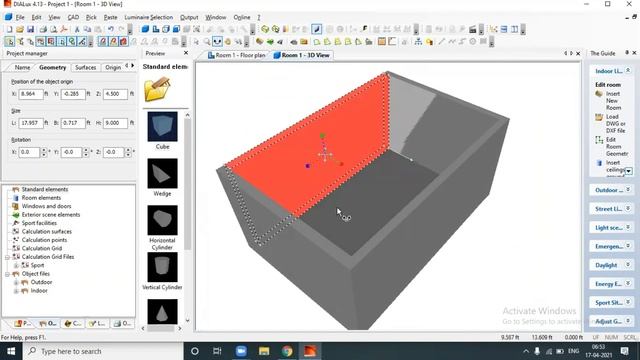
Task: Click the Save project floppy icon
Action: pyautogui.click(x=30, y=29)
